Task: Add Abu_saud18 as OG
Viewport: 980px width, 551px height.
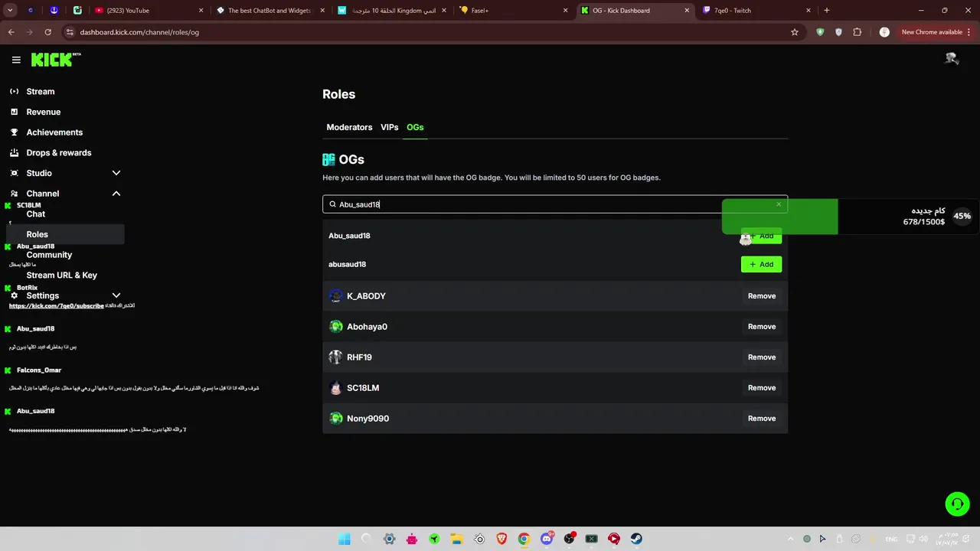Action: click(x=761, y=236)
